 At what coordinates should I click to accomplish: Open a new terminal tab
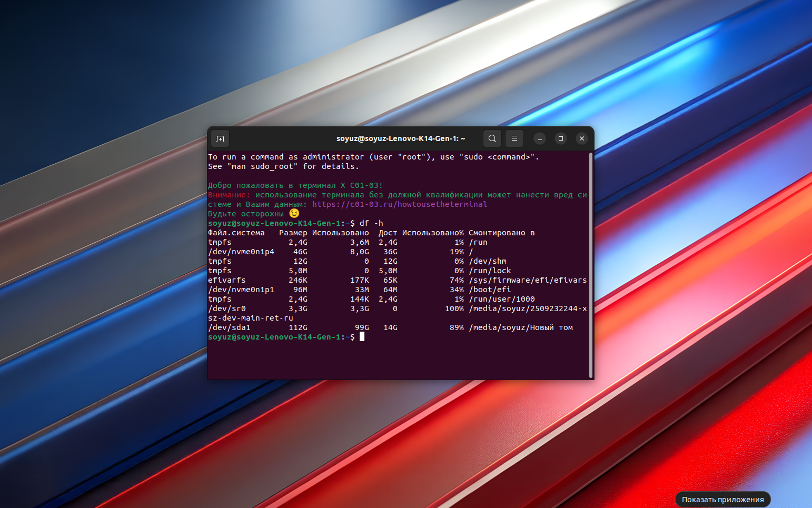tap(220, 138)
